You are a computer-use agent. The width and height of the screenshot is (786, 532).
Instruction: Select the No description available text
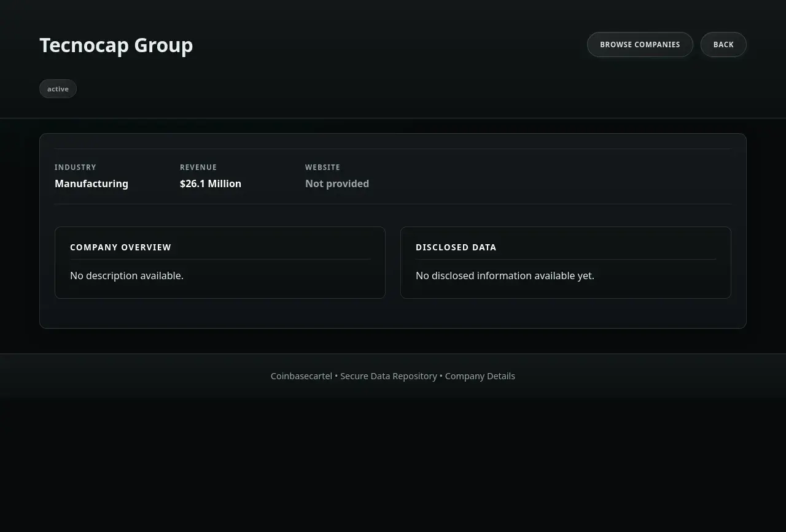[126, 276]
